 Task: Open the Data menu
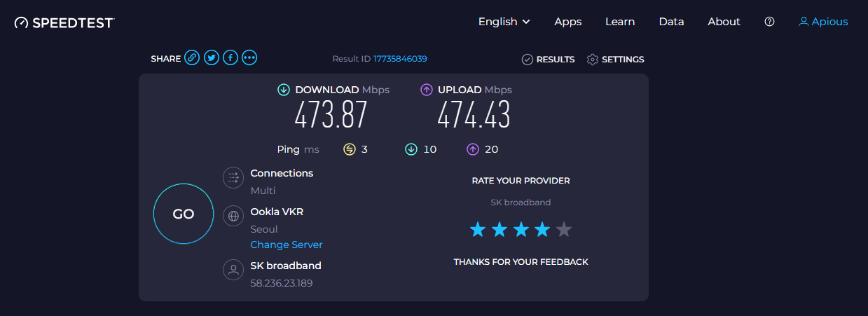point(671,22)
